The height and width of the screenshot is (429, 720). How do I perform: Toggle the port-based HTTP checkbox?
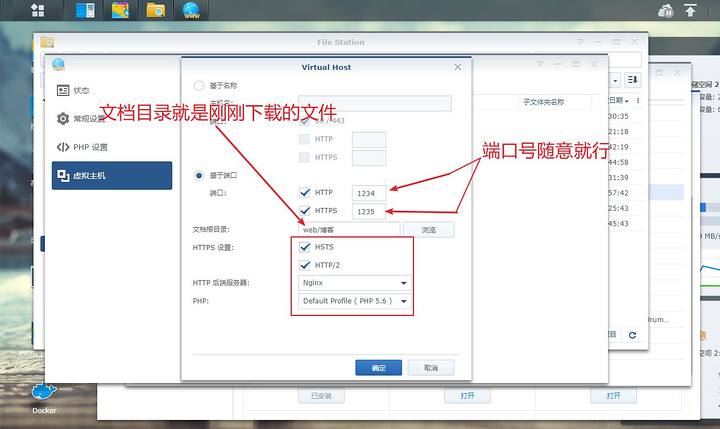click(304, 192)
